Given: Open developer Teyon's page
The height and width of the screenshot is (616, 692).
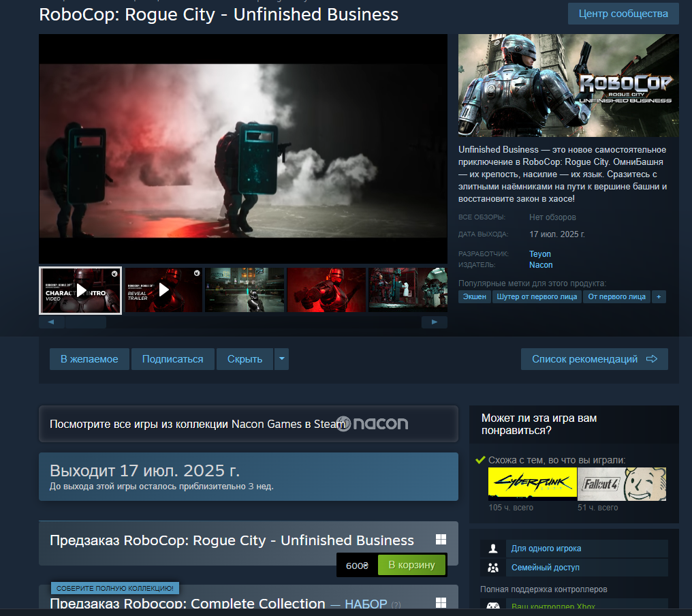Looking at the screenshot, I should [x=539, y=254].
